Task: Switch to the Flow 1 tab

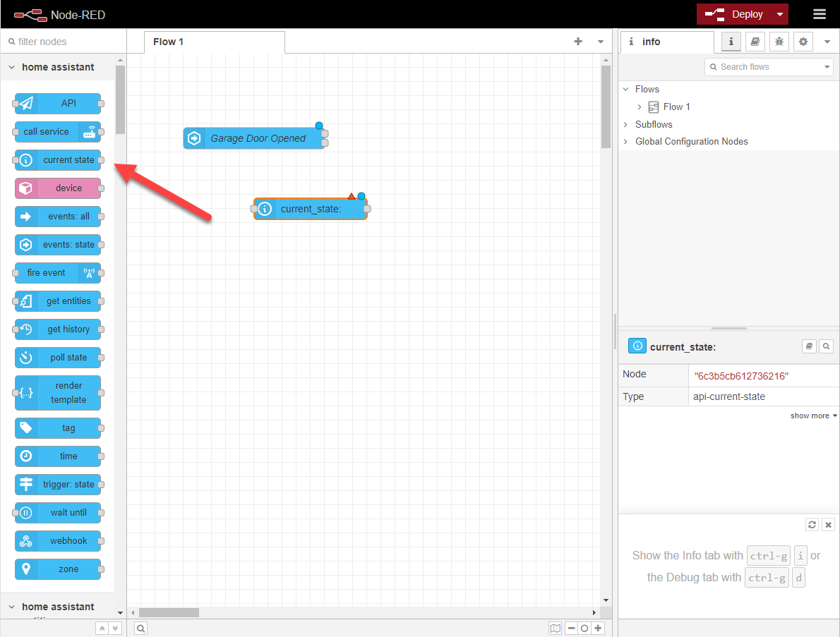Action: (168, 42)
